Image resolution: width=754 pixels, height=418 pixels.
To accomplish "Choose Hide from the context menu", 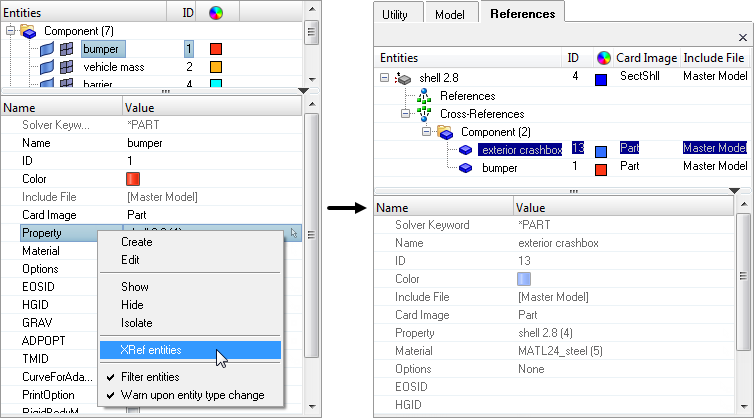I will [190, 305].
